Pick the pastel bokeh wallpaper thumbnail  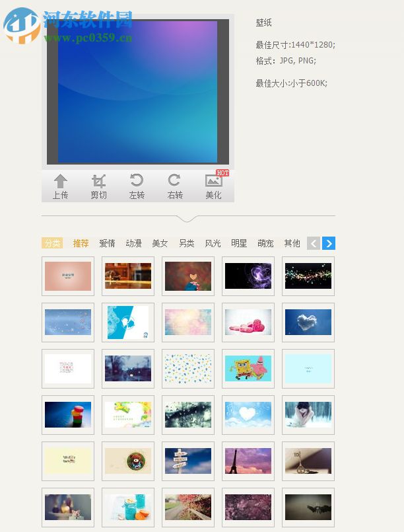(x=188, y=323)
